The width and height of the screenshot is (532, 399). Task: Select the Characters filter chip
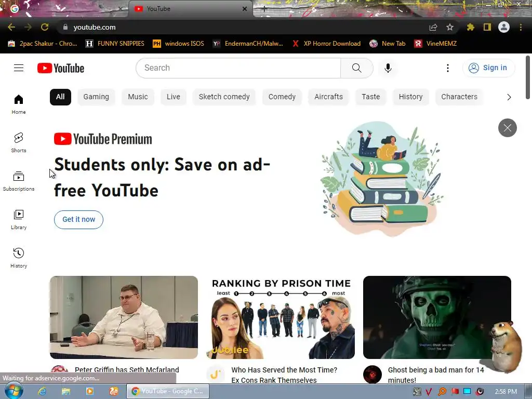459,97
